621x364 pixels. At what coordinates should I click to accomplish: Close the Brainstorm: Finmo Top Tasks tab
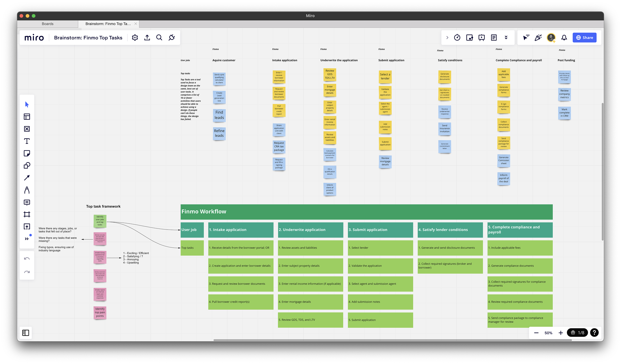pyautogui.click(x=136, y=24)
